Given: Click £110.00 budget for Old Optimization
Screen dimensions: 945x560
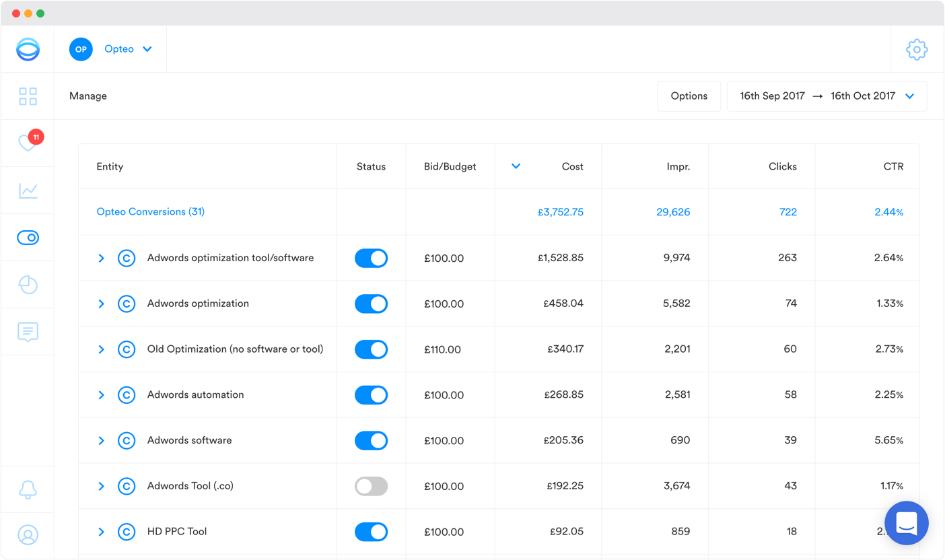Looking at the screenshot, I should coord(443,350).
